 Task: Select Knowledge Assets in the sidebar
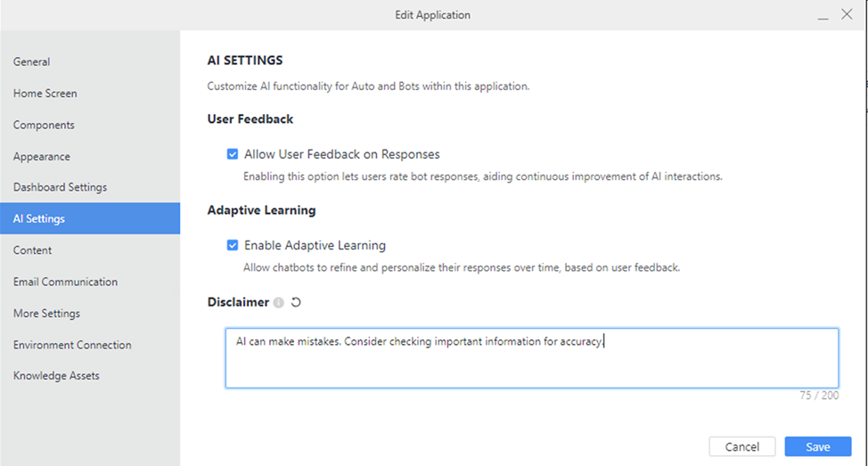[x=56, y=376]
